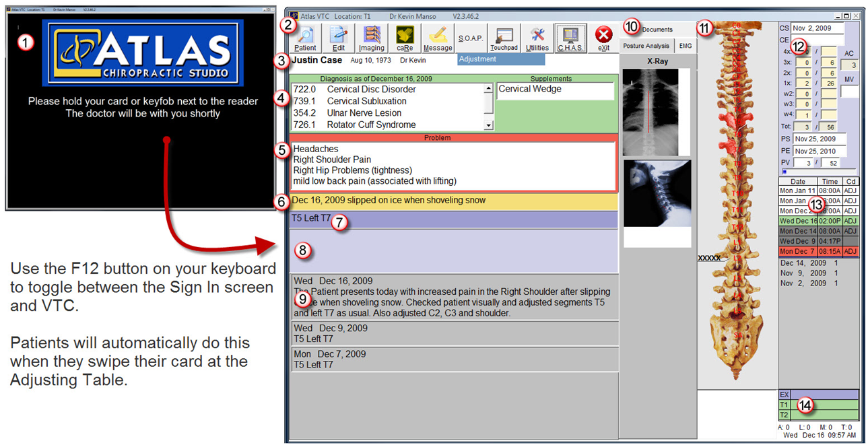Select the green T1 room row
868x447 pixels.
coord(818,405)
